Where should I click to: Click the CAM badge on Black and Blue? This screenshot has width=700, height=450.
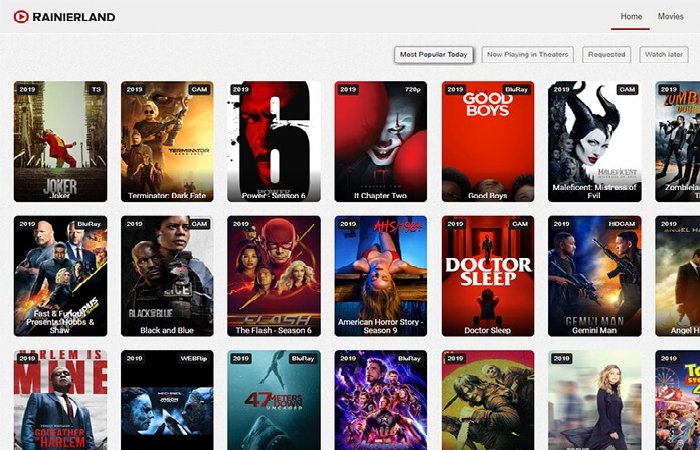(x=199, y=224)
